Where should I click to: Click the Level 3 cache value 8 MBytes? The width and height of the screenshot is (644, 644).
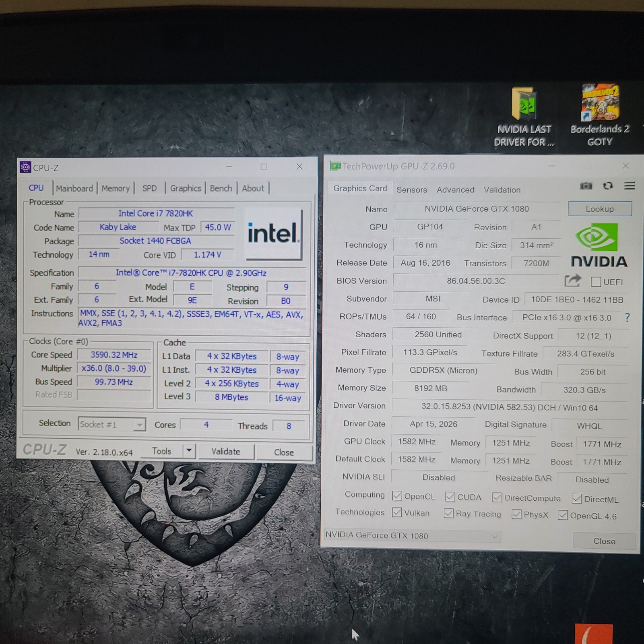pyautogui.click(x=231, y=397)
